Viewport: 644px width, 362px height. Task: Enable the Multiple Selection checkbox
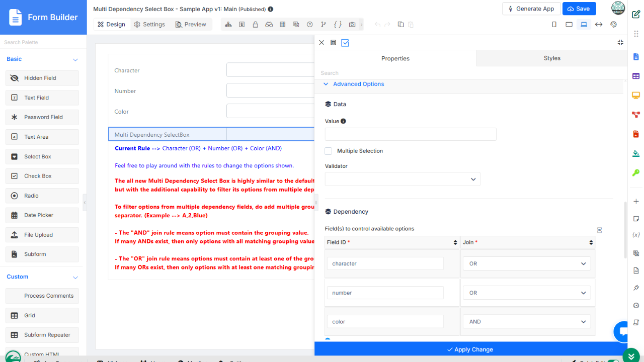coord(329,151)
